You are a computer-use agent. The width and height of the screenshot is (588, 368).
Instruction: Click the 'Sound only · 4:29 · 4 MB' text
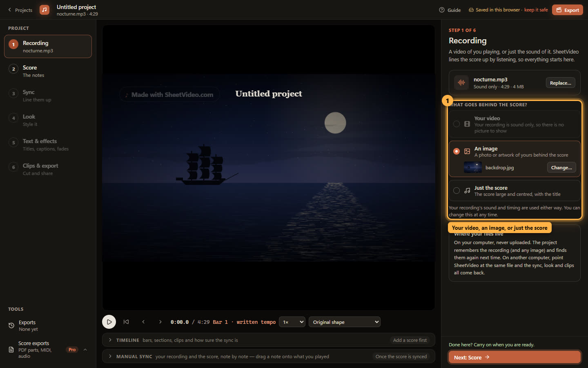coord(499,87)
